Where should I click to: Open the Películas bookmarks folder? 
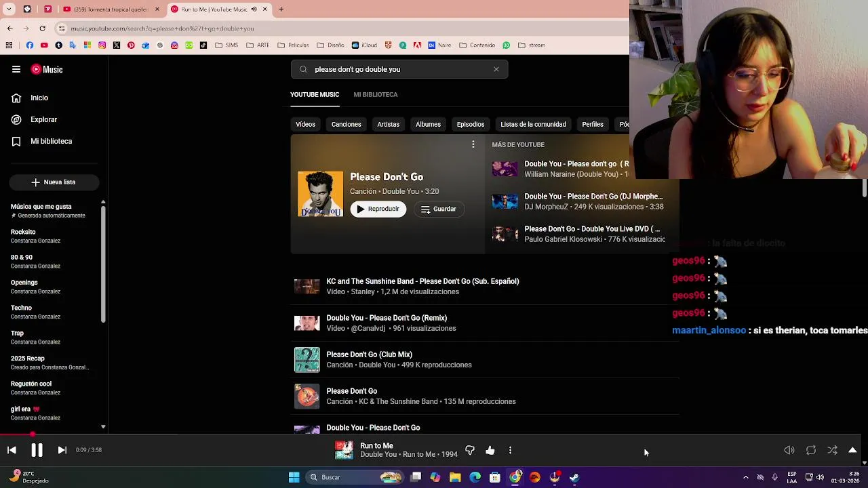coord(293,45)
